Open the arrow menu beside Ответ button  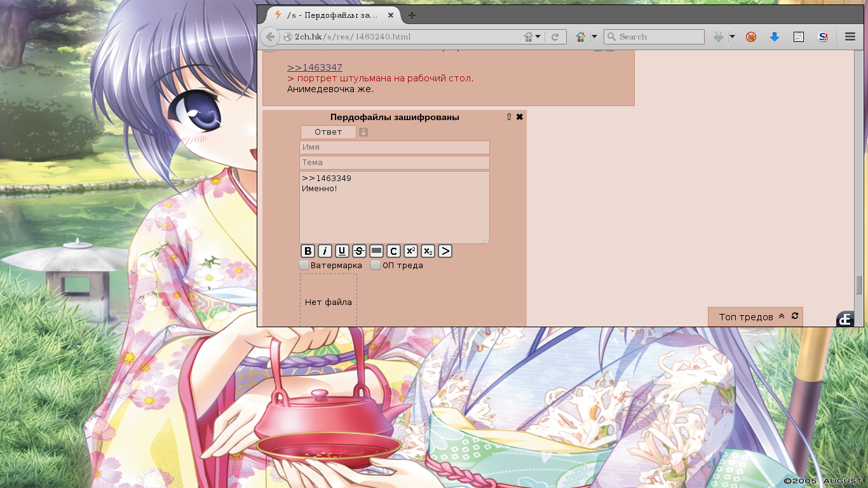(363, 132)
